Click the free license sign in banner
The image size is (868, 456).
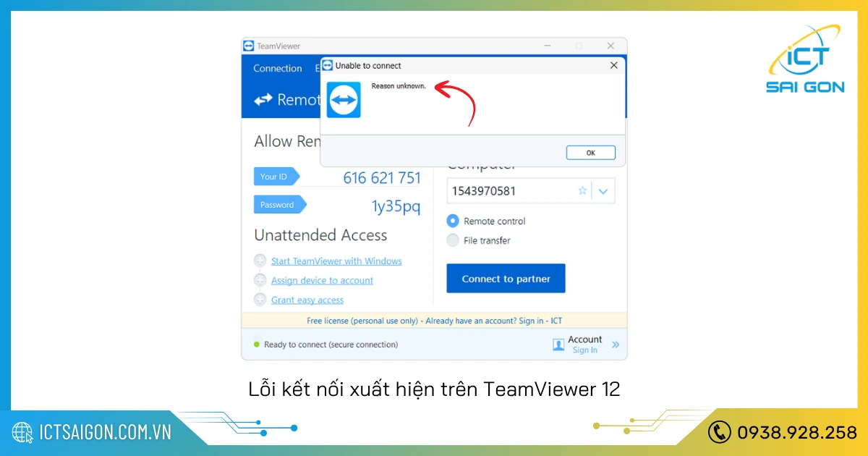pyautogui.click(x=434, y=321)
